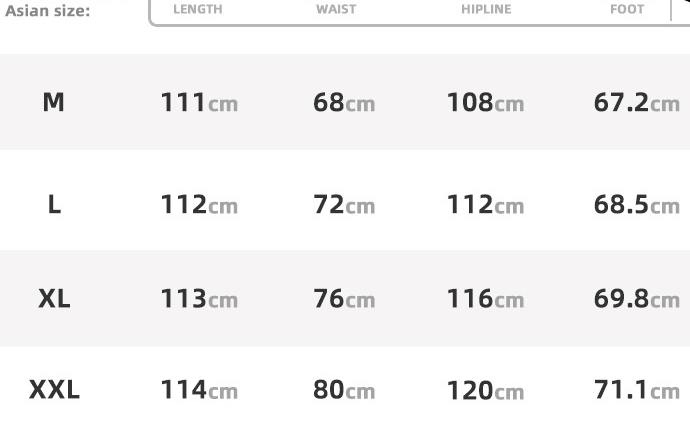Click the 111cm length value for M
The width and height of the screenshot is (690, 435).
pos(199,102)
